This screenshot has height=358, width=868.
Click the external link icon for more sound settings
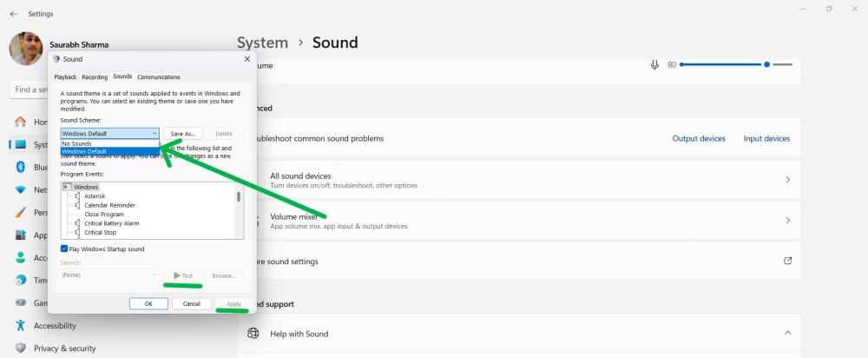[787, 261]
